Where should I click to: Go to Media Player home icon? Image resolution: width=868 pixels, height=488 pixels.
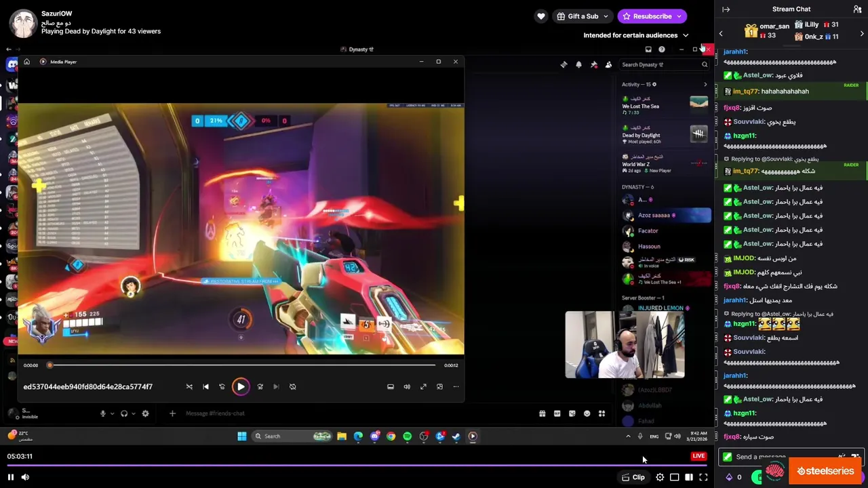(26, 62)
